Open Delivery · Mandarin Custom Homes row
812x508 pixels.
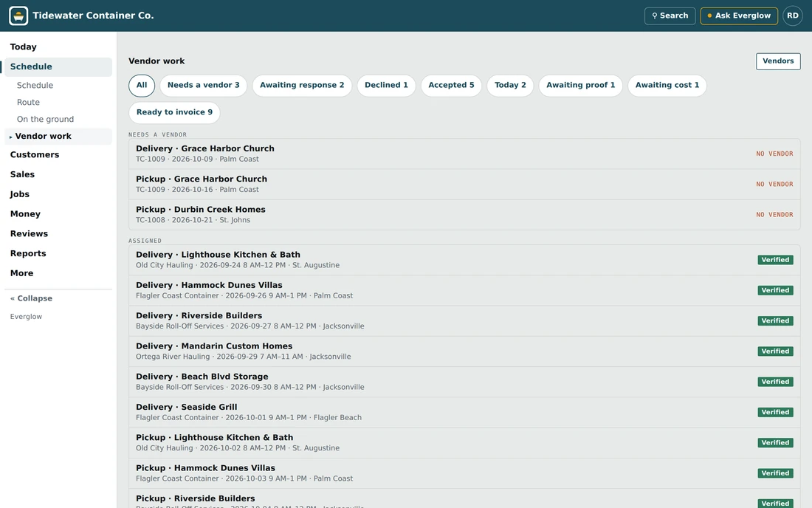point(464,351)
